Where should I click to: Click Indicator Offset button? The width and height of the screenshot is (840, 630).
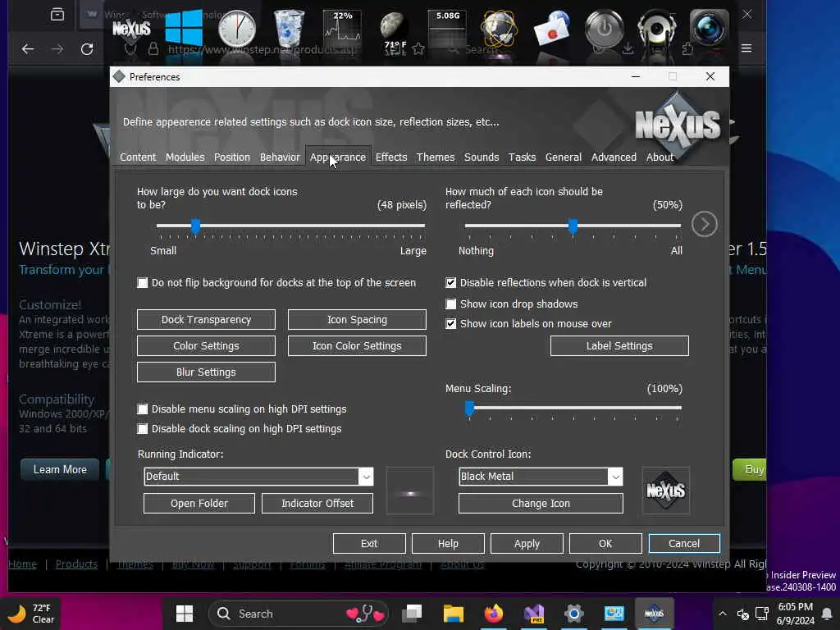317,503
